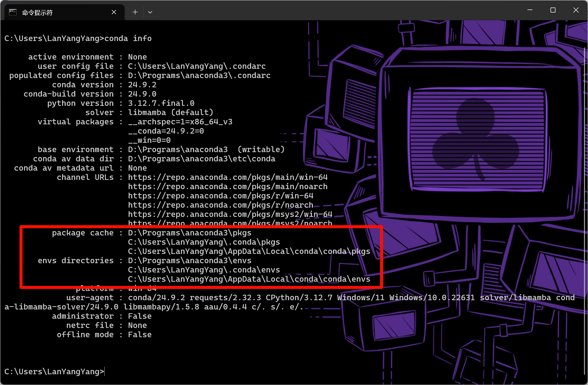Click the D:\Programs\anaconda3\pkgs cache path

(x=190, y=233)
